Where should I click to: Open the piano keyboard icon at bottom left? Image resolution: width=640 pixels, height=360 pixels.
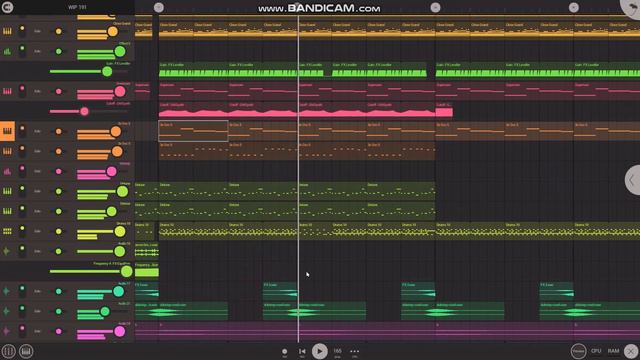point(26,351)
